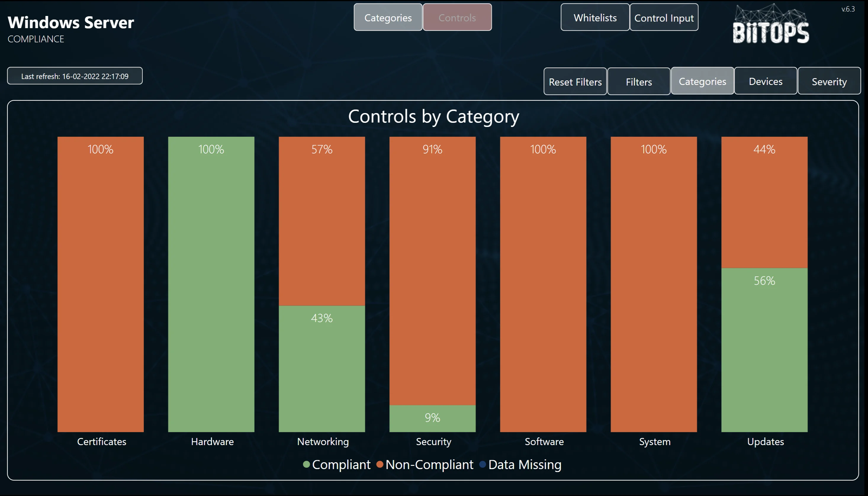Click the Updates 56% compliant segment
Image resolution: width=868 pixels, height=496 pixels.
point(764,347)
